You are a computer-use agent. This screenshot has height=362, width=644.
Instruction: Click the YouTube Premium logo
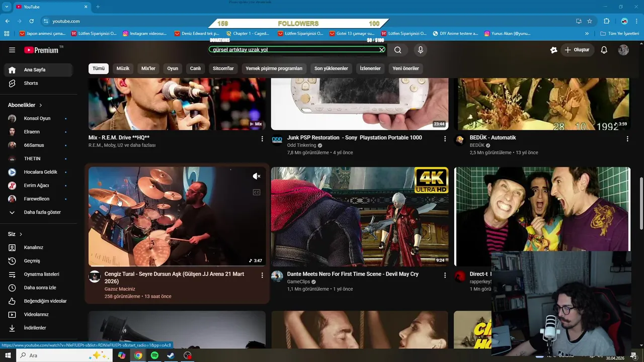pyautogui.click(x=41, y=50)
